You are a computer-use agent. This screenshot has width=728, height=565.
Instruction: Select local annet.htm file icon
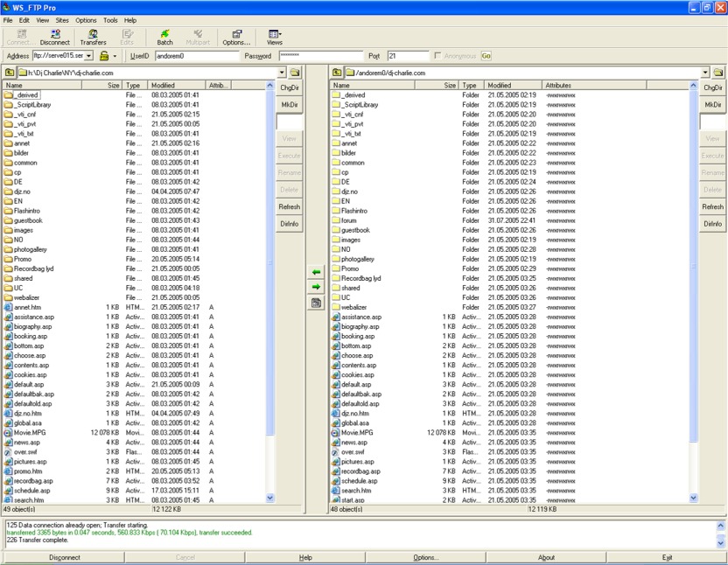8,307
